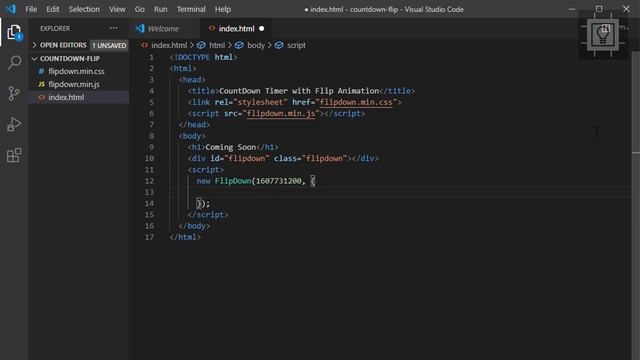Click the DOCTYPE declaration on line 1
This screenshot has height=360, width=640.
coord(203,57)
